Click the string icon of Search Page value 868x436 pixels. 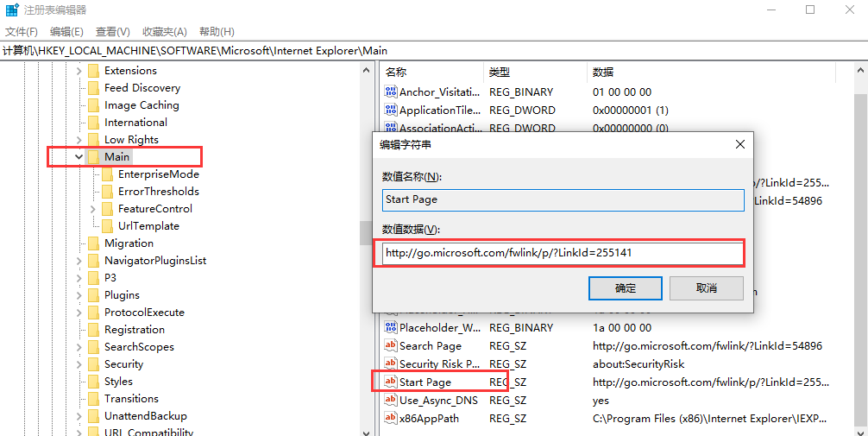391,345
